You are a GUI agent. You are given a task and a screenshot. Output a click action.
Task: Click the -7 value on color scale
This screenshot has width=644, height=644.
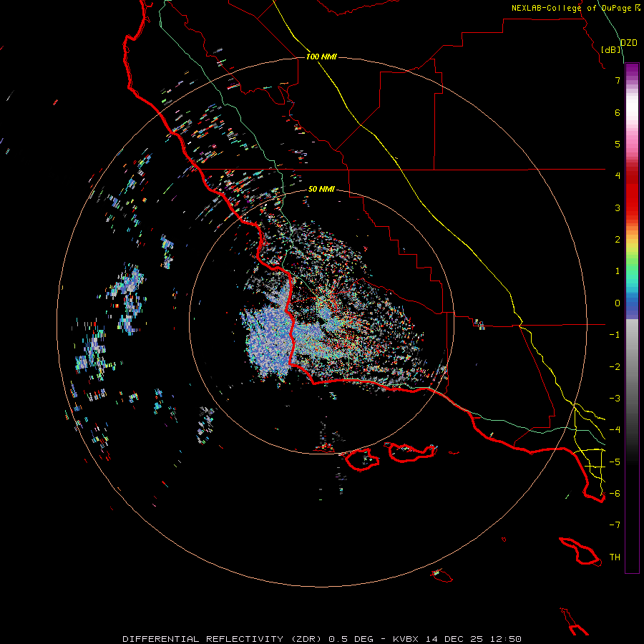point(615,525)
